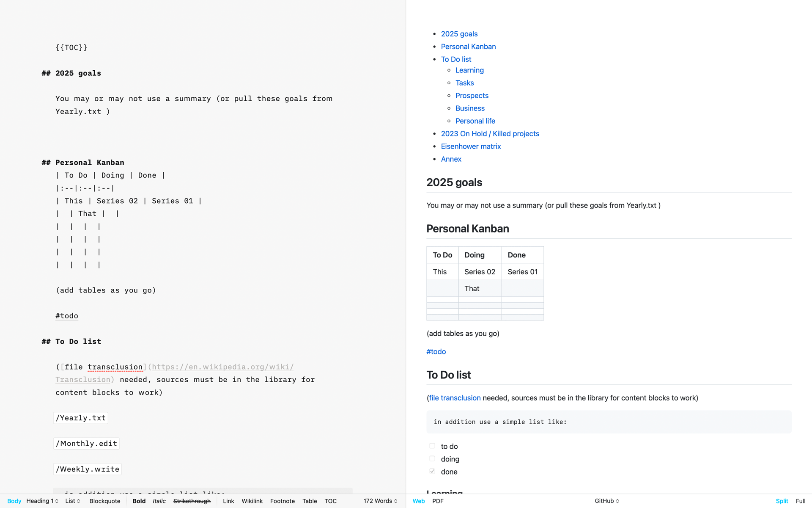Open the List style dropdown
The height and width of the screenshot is (508, 812).
72,501
